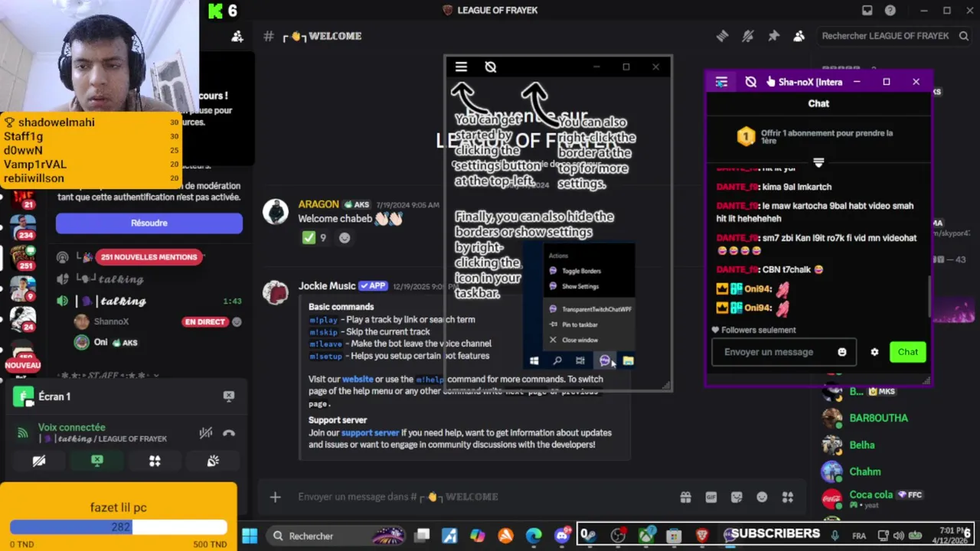Click Belha in member list

(861, 445)
